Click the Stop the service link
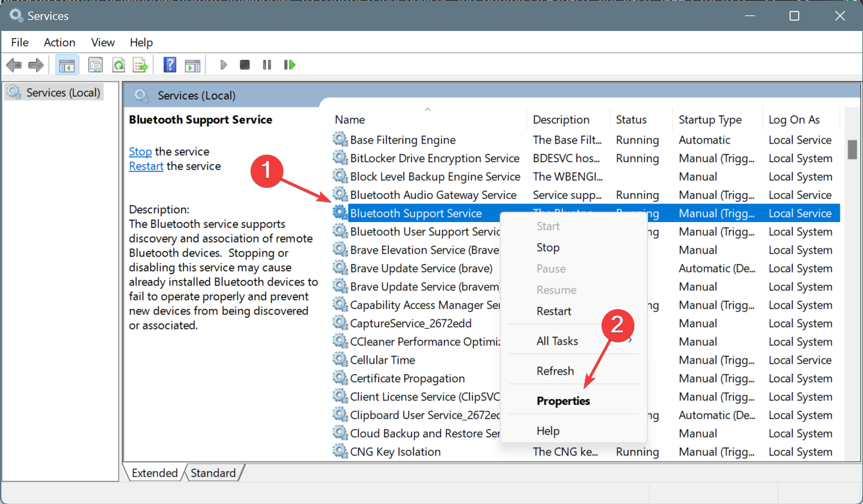The width and height of the screenshot is (863, 504). coord(140,151)
